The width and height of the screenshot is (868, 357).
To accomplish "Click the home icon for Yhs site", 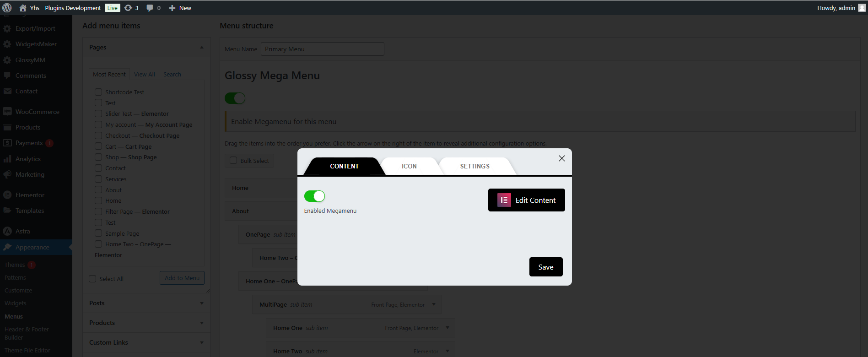I will point(23,8).
